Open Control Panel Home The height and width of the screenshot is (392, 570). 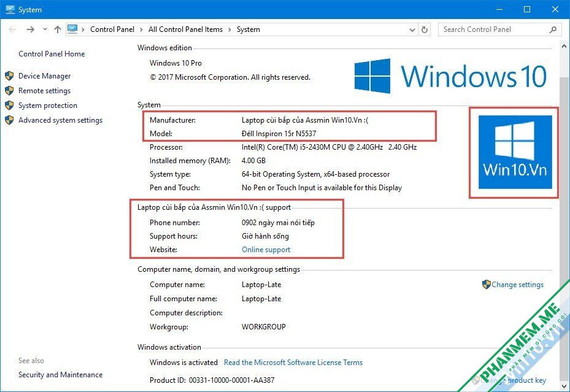pyautogui.click(x=52, y=54)
